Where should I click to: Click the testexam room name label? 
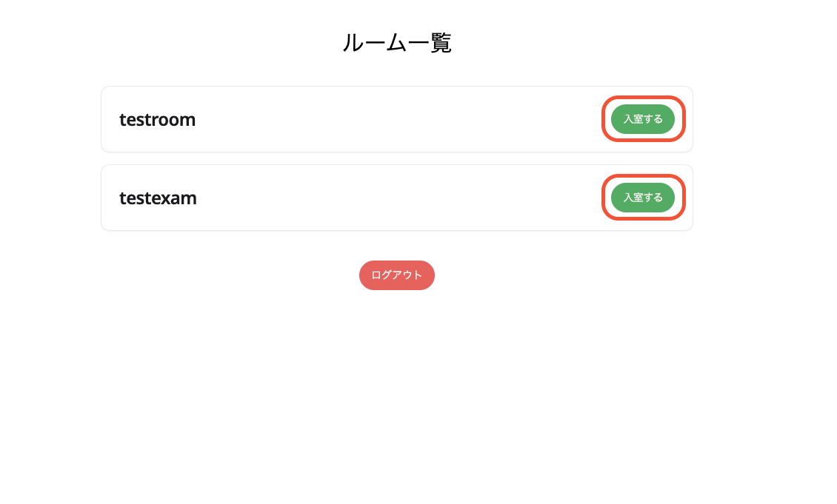pos(158,198)
